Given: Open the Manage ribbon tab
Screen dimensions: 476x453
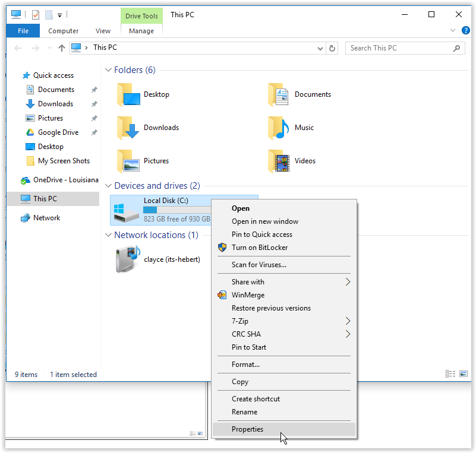Looking at the screenshot, I should click(x=141, y=31).
